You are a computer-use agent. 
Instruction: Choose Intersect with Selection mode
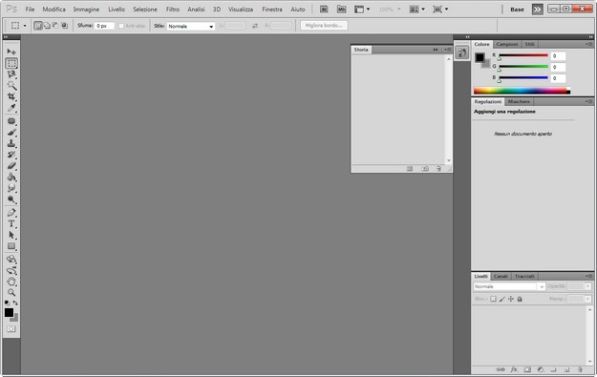[64, 26]
